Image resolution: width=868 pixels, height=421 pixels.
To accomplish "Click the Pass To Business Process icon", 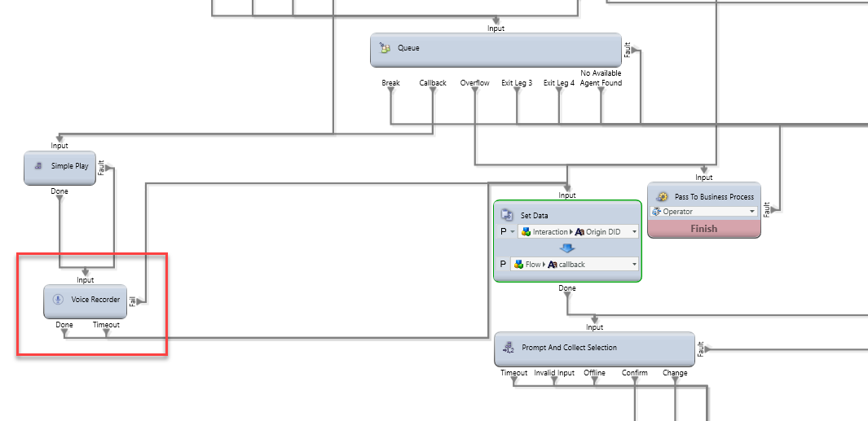I will click(661, 196).
